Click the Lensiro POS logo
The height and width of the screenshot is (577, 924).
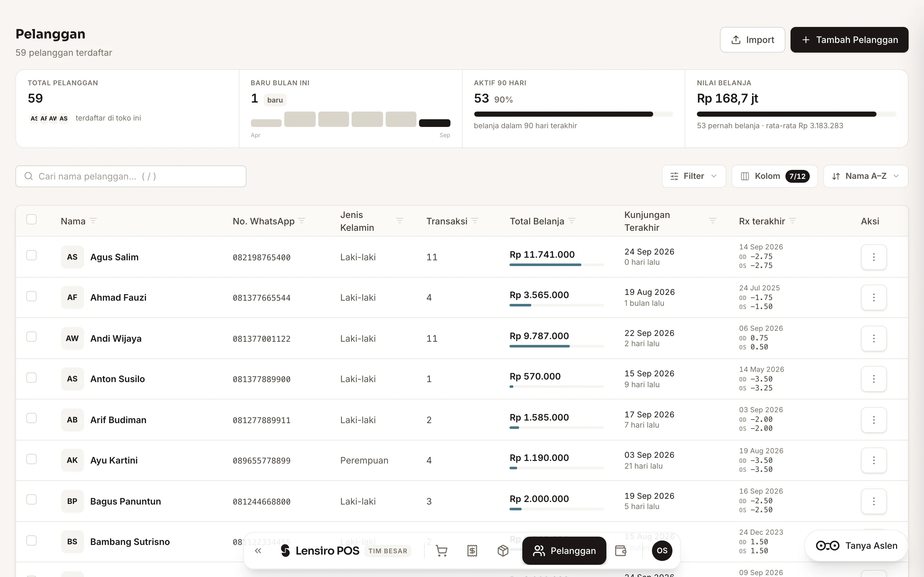pyautogui.click(x=320, y=551)
